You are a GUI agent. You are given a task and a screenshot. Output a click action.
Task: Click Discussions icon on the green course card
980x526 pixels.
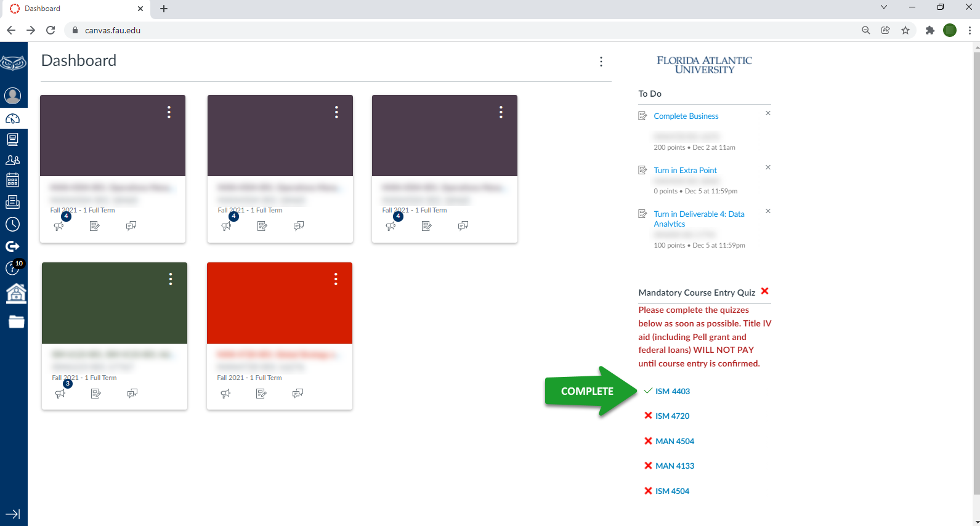pos(132,394)
